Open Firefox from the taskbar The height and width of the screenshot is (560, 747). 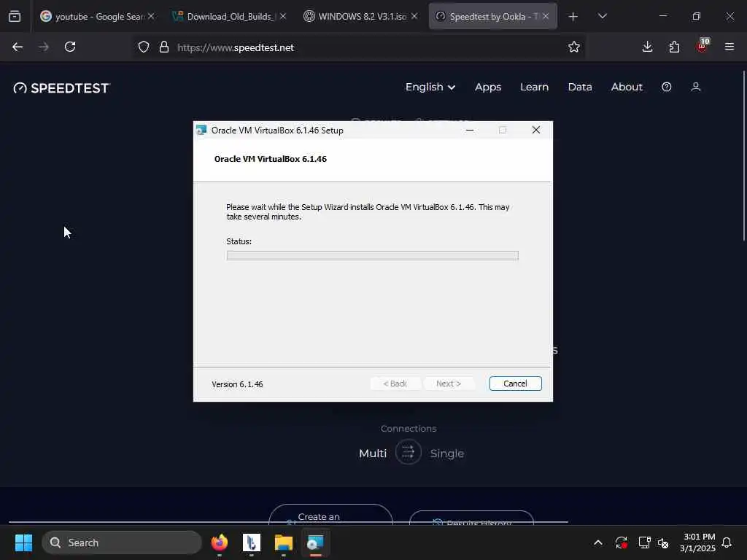(x=220, y=542)
